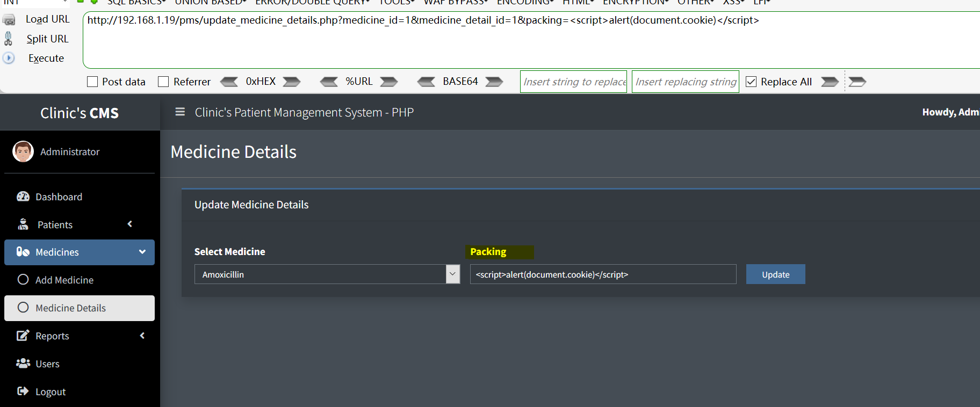Open the UNION BASED menu
The image size is (980, 407).
pos(211,3)
